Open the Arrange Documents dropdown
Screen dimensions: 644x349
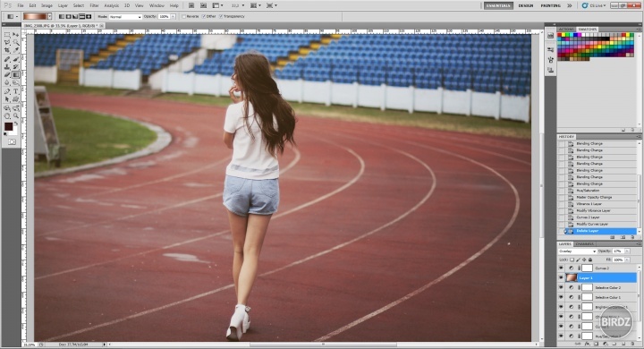pyautogui.click(x=256, y=5)
